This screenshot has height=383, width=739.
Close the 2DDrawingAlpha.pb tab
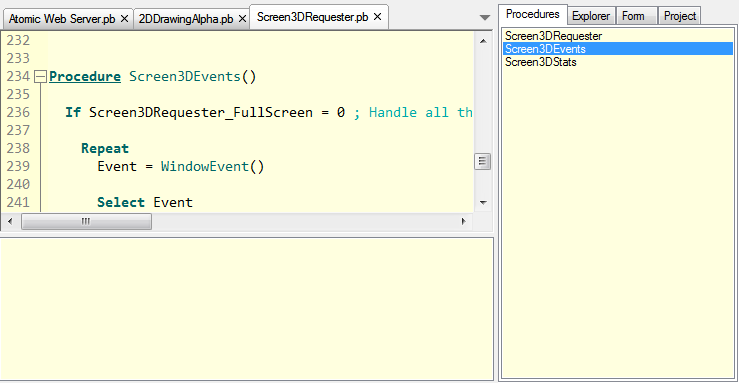(242, 19)
